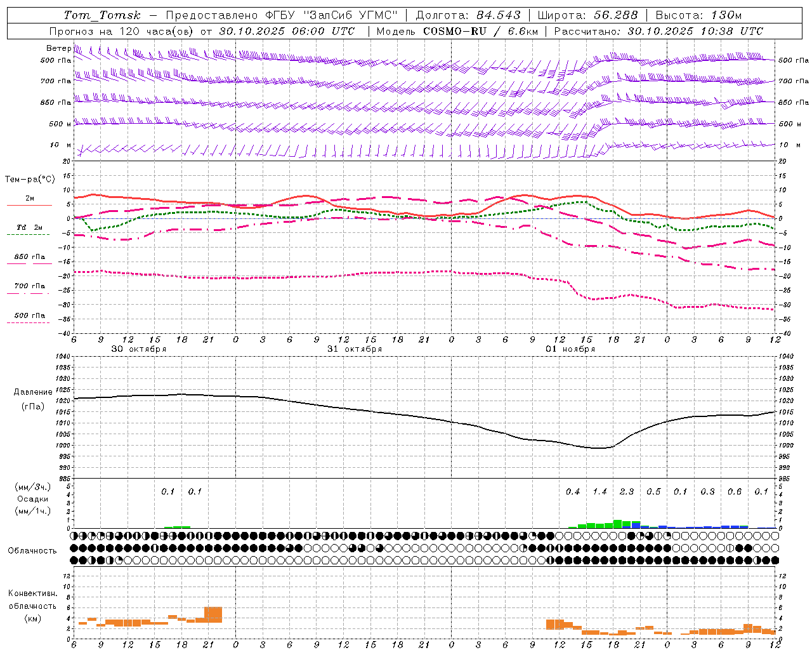Select the 'Конвективн.' convective cloud label
The width and height of the screenshot is (812, 650).
click(x=33, y=594)
